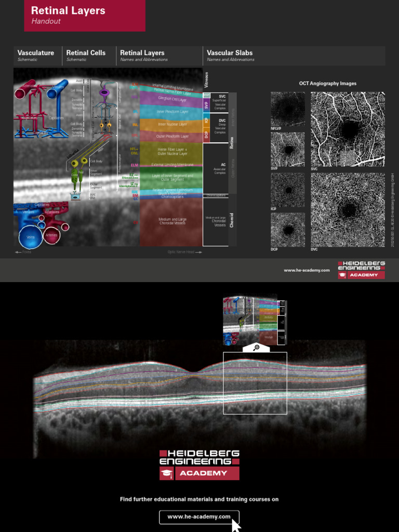Click the DVC Deep Vascular Complex box

point(219,128)
